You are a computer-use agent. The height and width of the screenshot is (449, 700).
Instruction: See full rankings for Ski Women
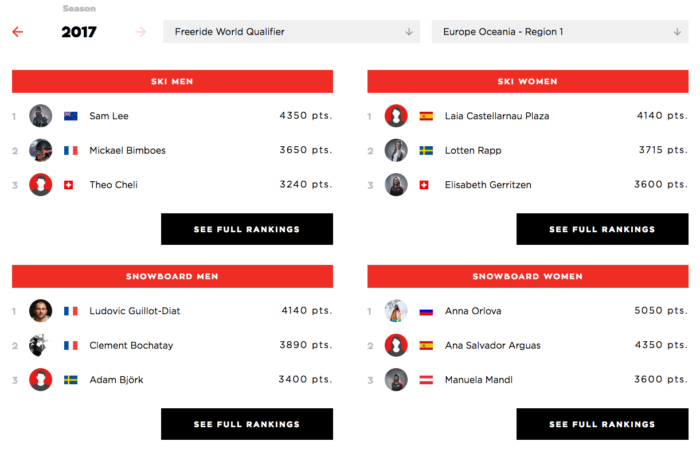602,229
